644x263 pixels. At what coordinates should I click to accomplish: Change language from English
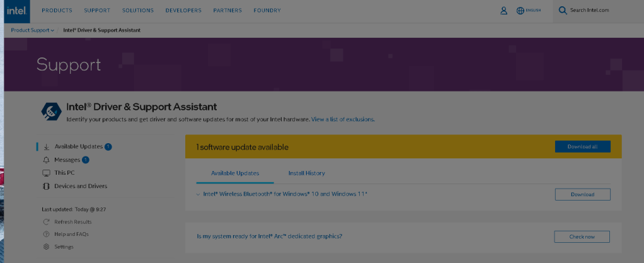pyautogui.click(x=533, y=11)
